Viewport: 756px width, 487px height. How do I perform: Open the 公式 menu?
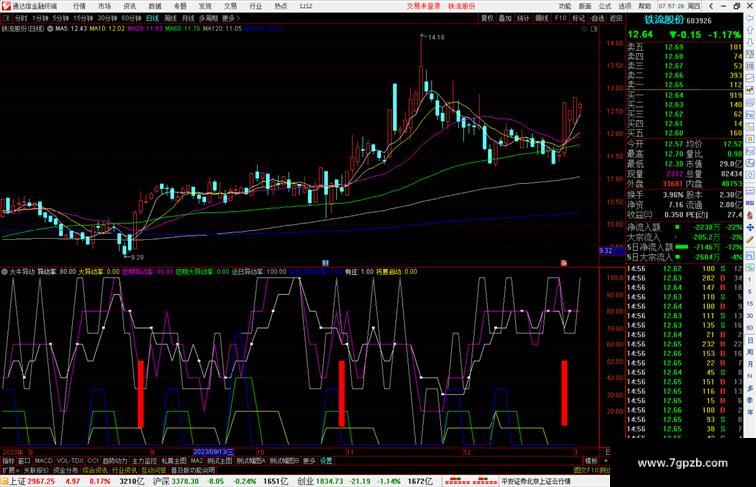click(605, 6)
